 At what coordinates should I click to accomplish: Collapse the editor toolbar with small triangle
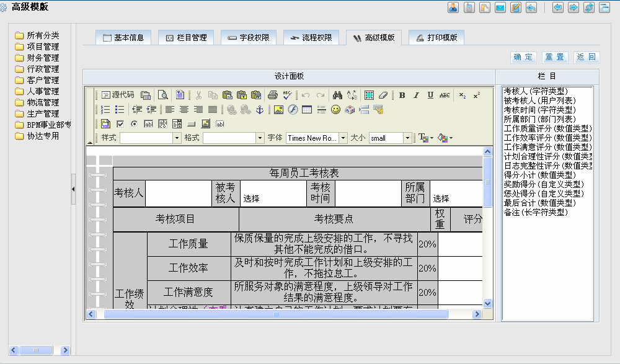tap(90, 141)
